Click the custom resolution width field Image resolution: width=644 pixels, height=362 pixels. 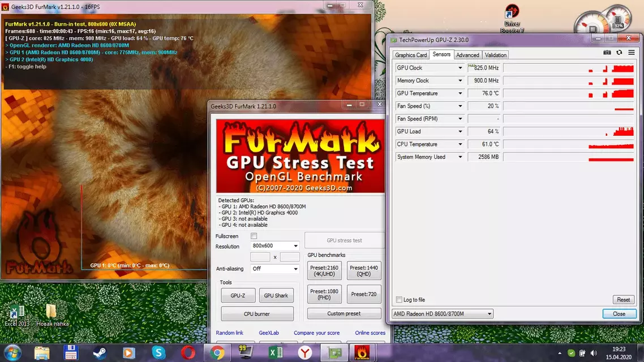260,257
